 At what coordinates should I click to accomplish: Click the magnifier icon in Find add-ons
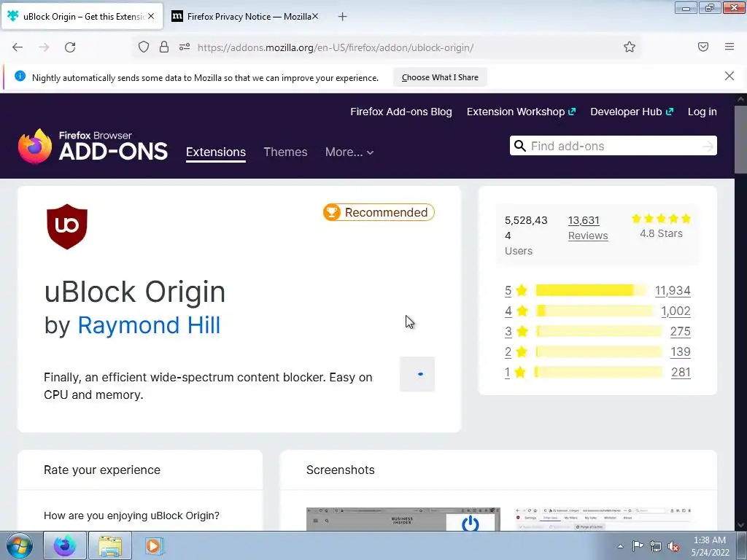coord(520,146)
